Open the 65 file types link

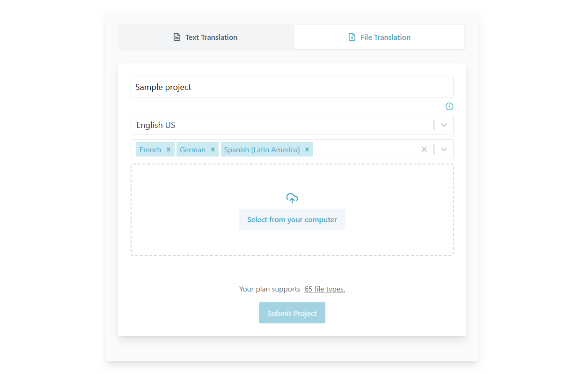point(324,289)
